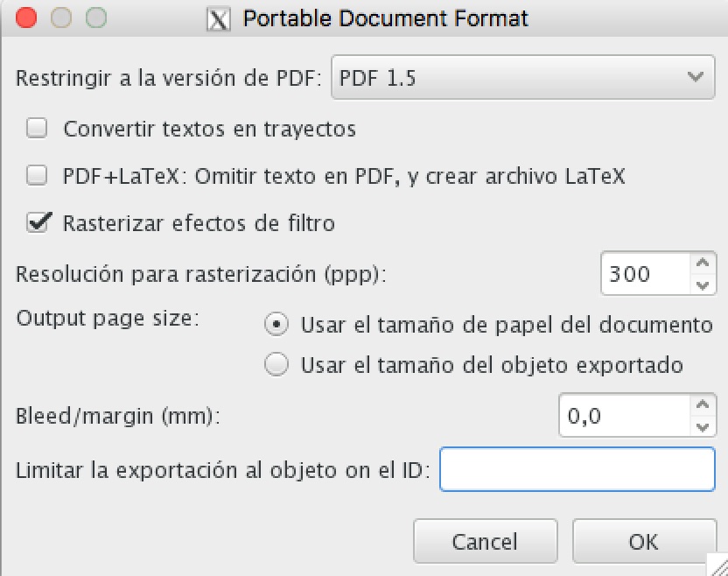Enable the Convertir textos en trayectos checkbox
The image size is (728, 576).
point(37,130)
